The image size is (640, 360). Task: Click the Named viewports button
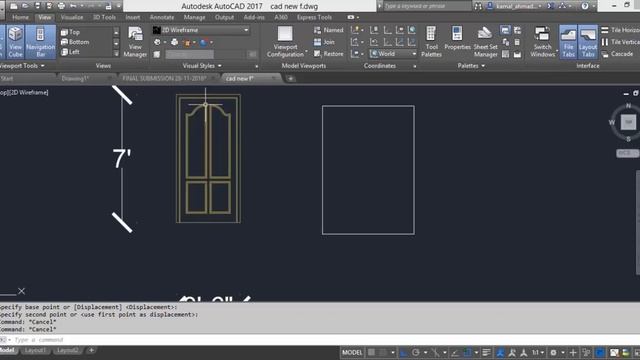[329, 30]
